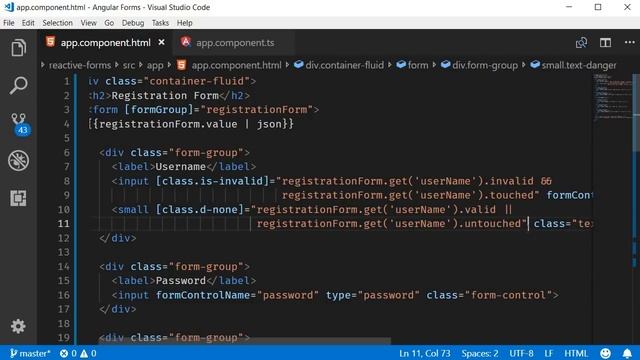Select form element in breadcrumb
This screenshot has height=360, width=640.
point(418,65)
